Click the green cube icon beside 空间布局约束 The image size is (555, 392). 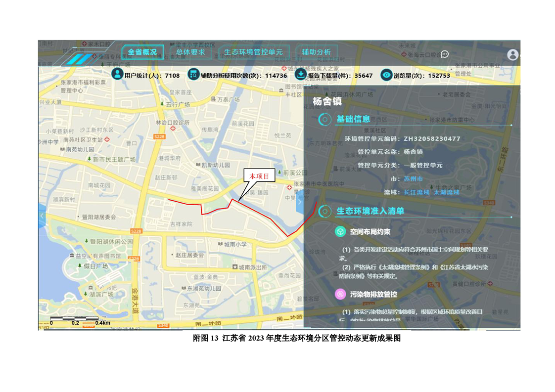pos(340,231)
